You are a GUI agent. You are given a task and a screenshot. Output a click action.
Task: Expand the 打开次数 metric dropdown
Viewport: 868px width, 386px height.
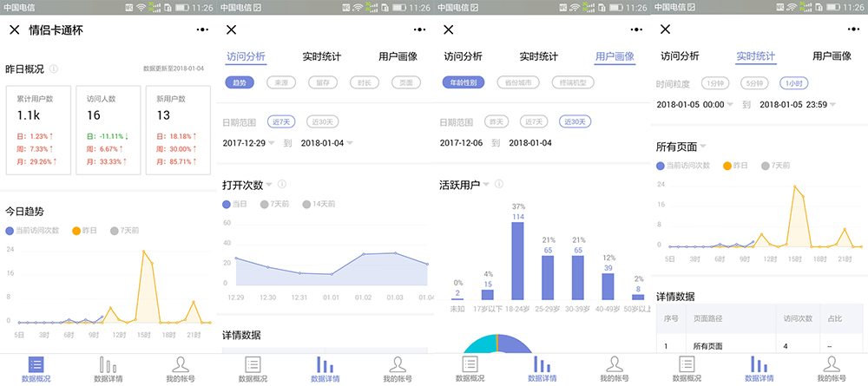tap(269, 184)
